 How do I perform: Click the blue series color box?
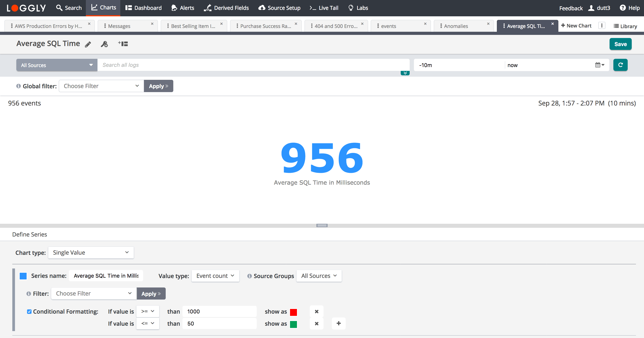point(23,276)
